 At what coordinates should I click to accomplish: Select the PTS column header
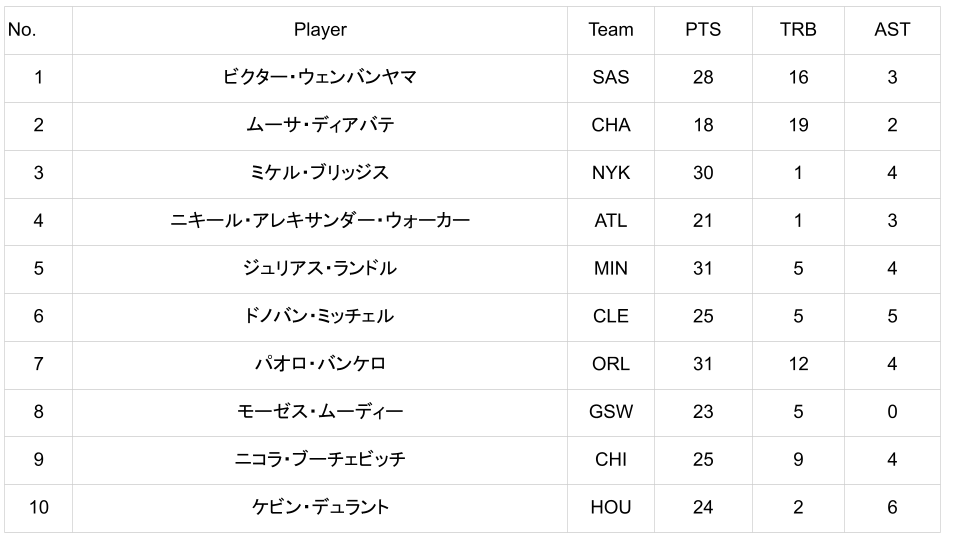coord(703,30)
